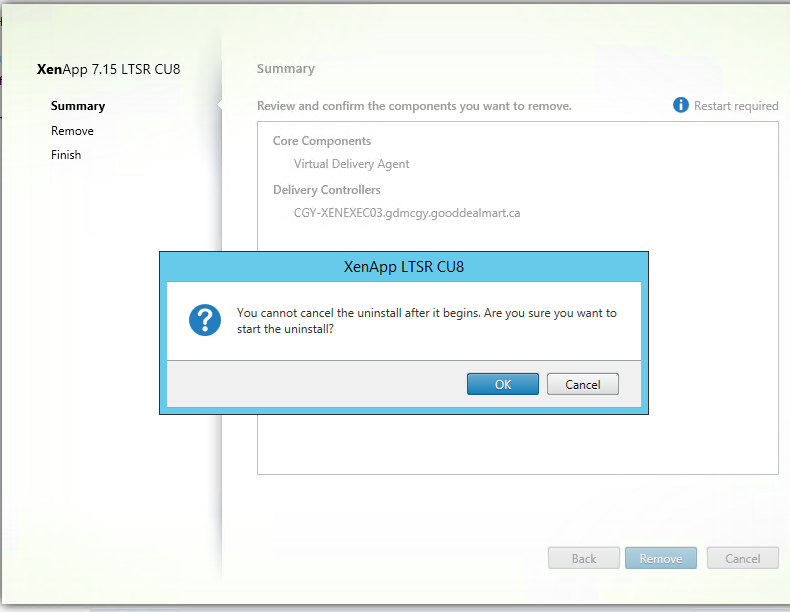
Task: Select the Summary step in sidebar
Action: [78, 106]
